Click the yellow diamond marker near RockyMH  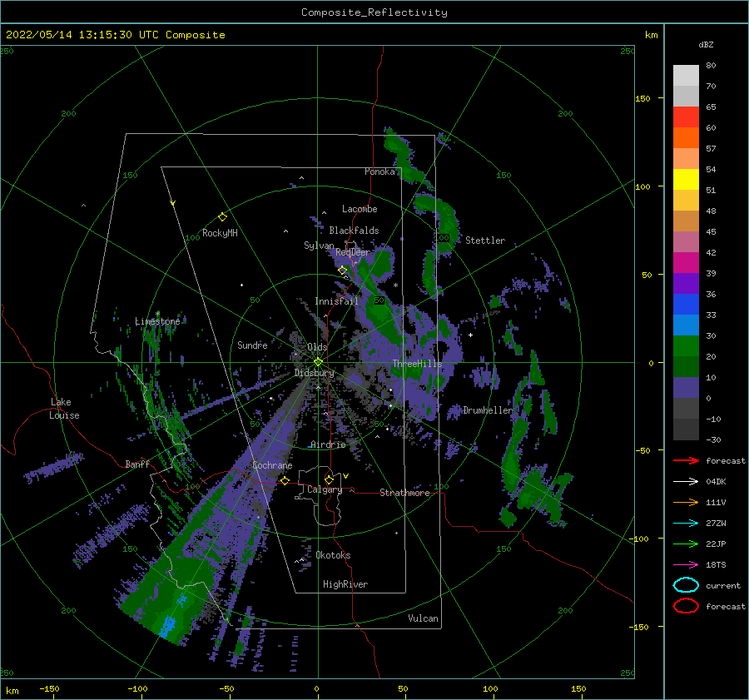click(x=222, y=217)
